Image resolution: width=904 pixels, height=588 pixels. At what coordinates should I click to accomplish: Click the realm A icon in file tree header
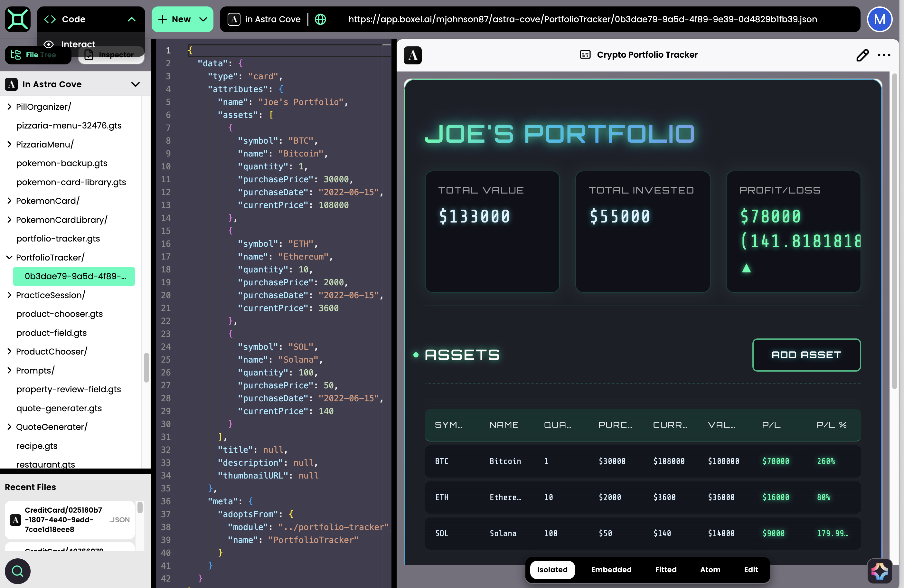[11, 84]
